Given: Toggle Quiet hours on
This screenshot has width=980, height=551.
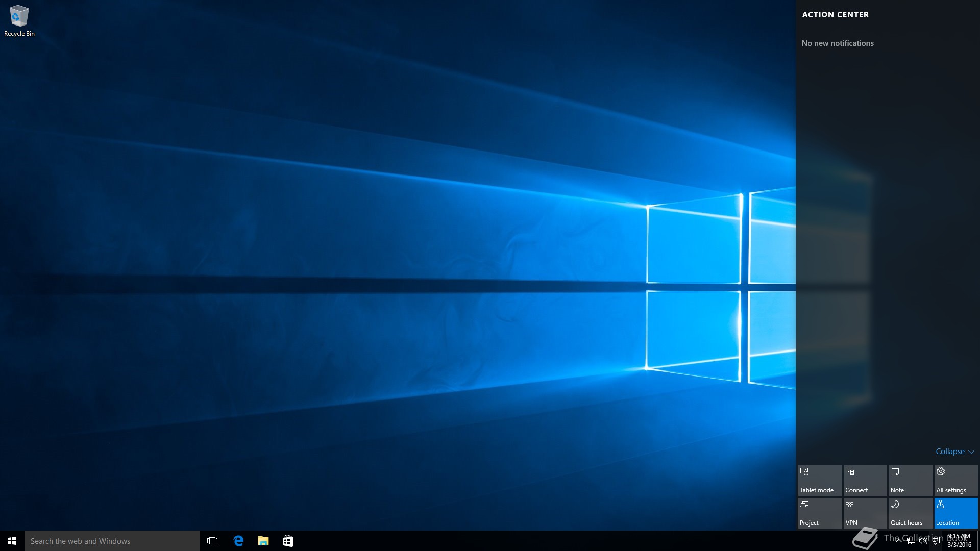Looking at the screenshot, I should pos(911,513).
